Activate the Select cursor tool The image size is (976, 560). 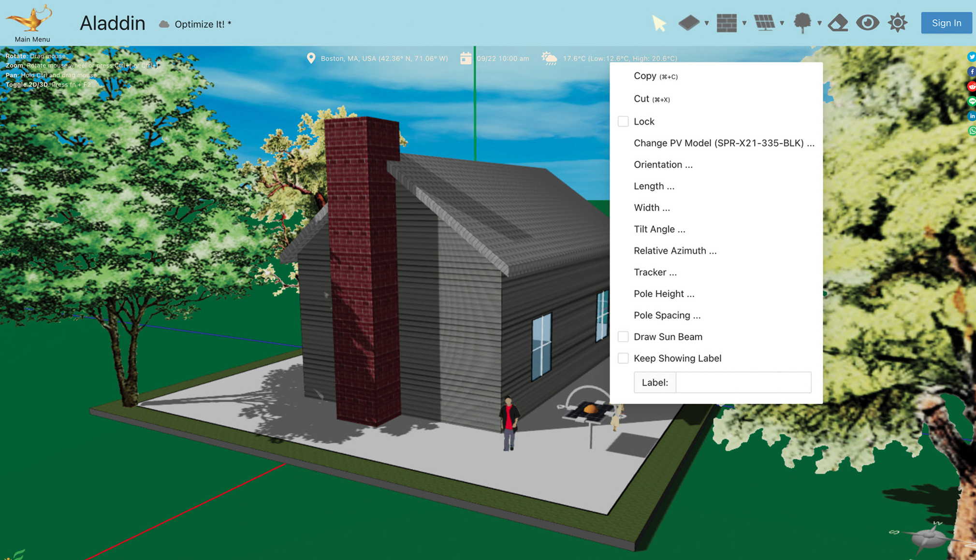pos(659,23)
